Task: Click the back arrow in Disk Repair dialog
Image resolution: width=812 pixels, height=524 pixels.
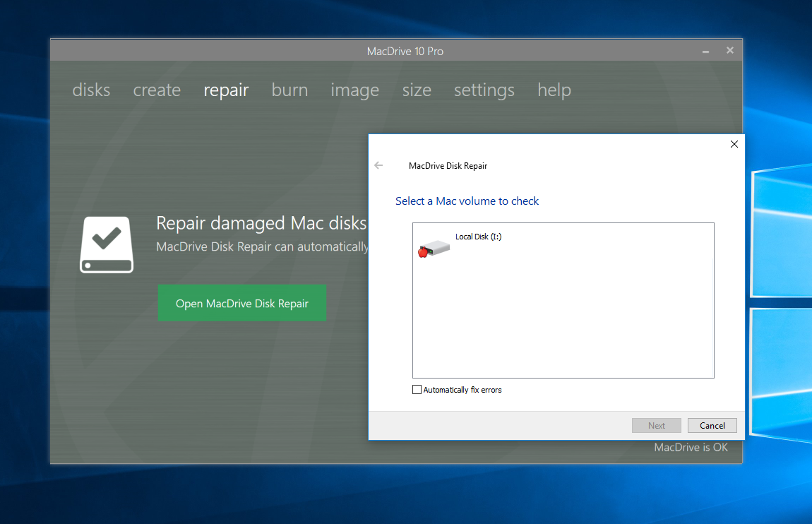Action: point(378,165)
